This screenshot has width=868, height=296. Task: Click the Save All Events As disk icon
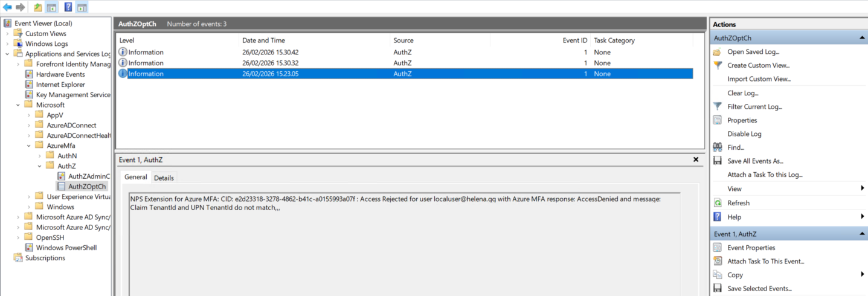(718, 161)
